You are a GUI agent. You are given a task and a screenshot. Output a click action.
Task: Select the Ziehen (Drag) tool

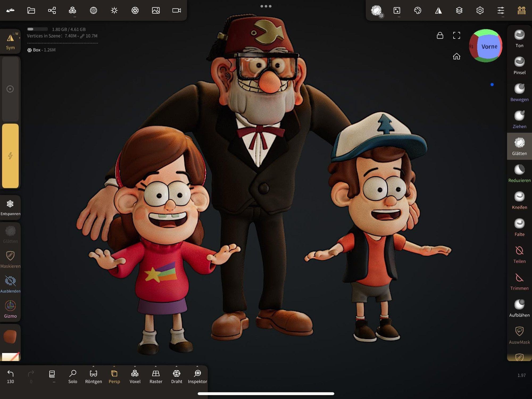tap(519, 120)
